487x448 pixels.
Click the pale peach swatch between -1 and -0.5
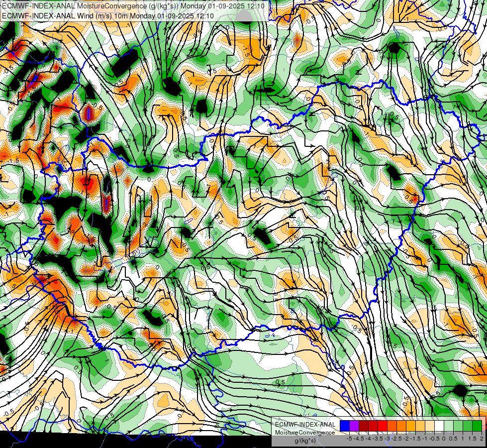click(430, 426)
